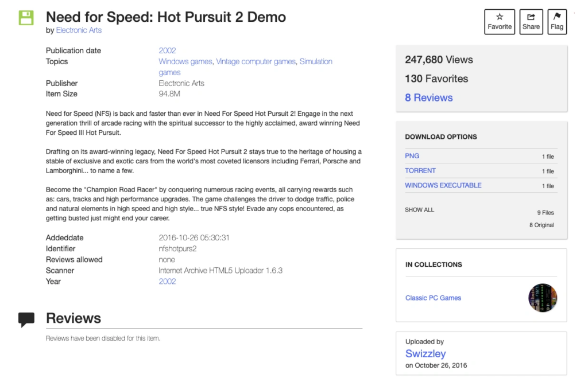Click the 2002 Year metadata link
Viewport: 588px width, 390px height.
coord(167,282)
